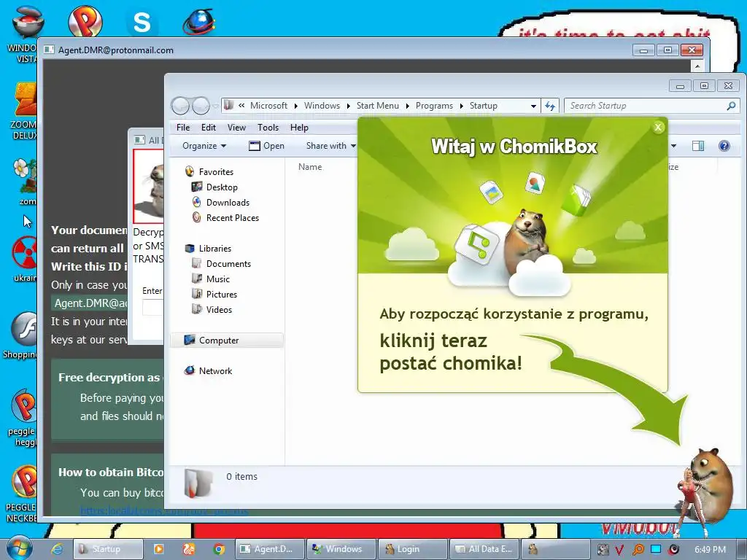Open the Edit menu in Explorer
747x560 pixels.
tap(208, 128)
